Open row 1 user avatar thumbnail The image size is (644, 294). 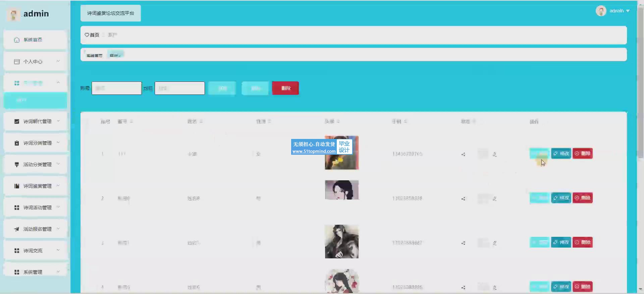point(342,153)
